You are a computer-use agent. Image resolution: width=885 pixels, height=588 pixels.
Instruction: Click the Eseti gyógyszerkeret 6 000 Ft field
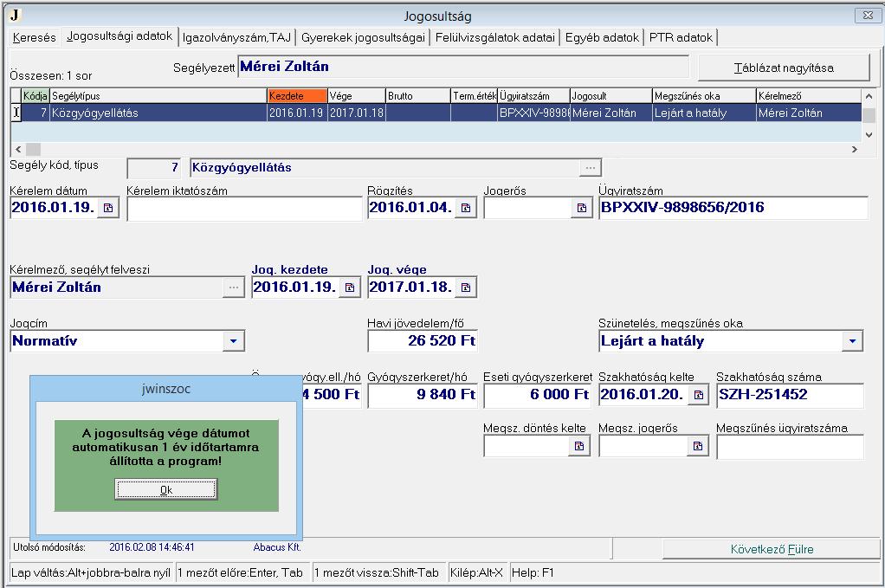pyautogui.click(x=537, y=394)
